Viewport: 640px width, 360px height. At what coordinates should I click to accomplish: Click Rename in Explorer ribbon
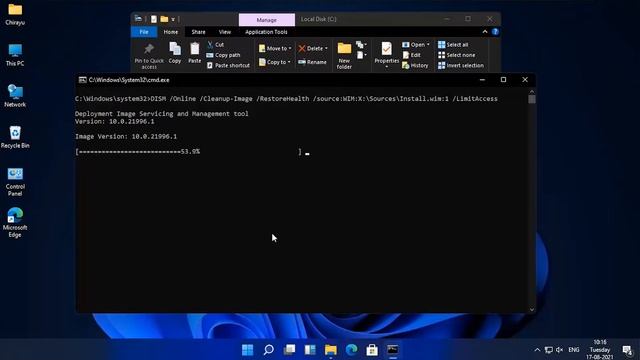[x=313, y=62]
